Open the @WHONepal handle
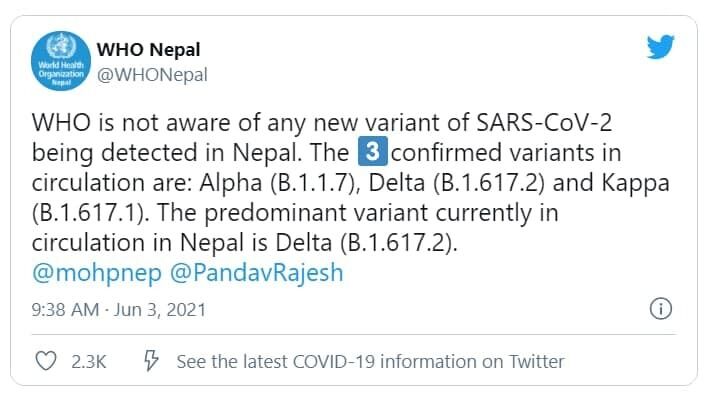Screen dimensions: 708x393 (152, 75)
